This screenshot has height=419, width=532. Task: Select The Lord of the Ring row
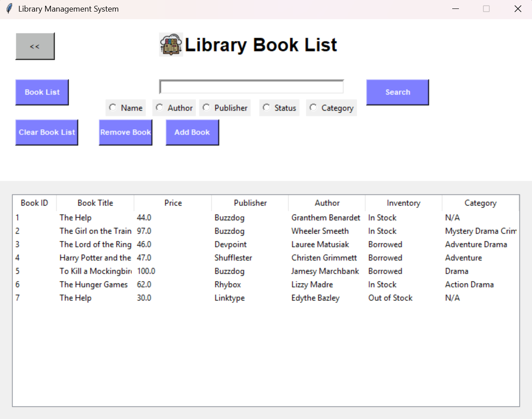click(x=266, y=244)
